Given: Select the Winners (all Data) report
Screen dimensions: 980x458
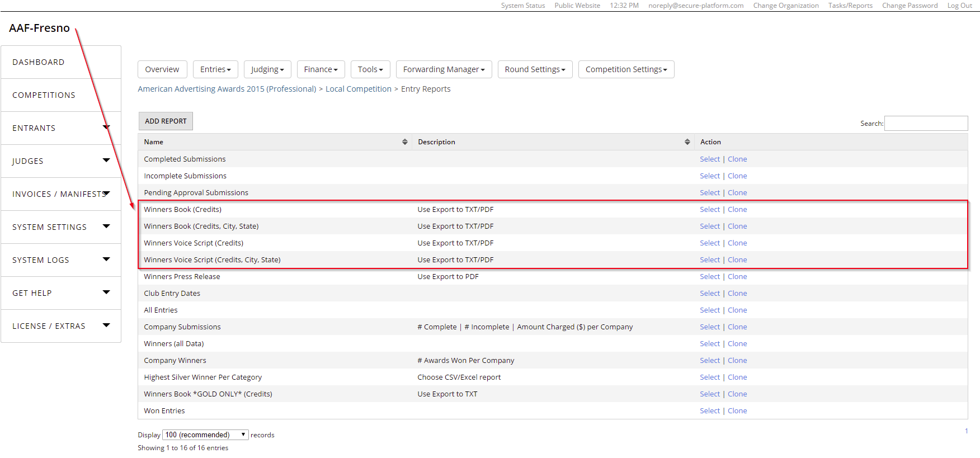Looking at the screenshot, I should point(710,344).
